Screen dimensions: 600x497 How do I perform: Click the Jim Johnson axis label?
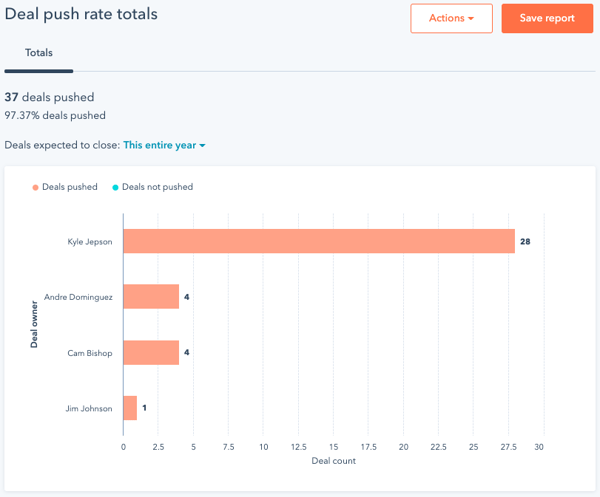tap(88, 408)
